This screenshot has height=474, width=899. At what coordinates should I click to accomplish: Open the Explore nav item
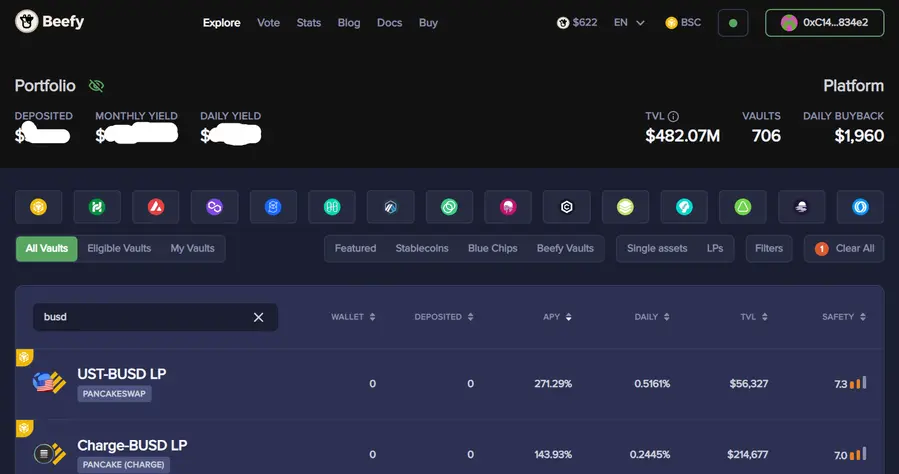[221, 23]
